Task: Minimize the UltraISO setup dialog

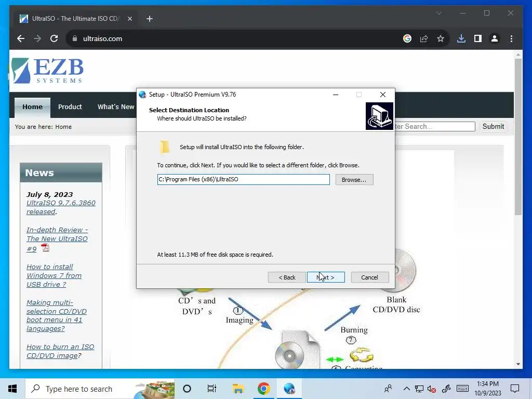Action: (336, 95)
